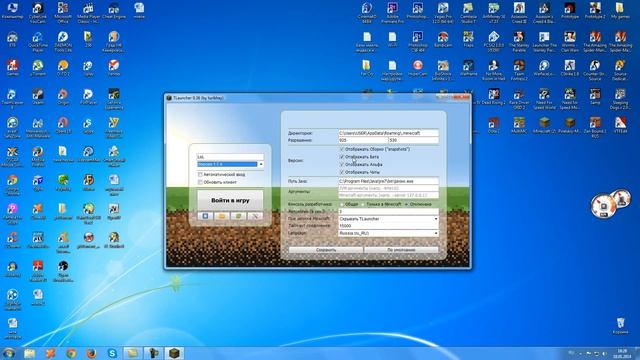Toggle the 'Отображать Бета' checkbox

click(x=342, y=157)
